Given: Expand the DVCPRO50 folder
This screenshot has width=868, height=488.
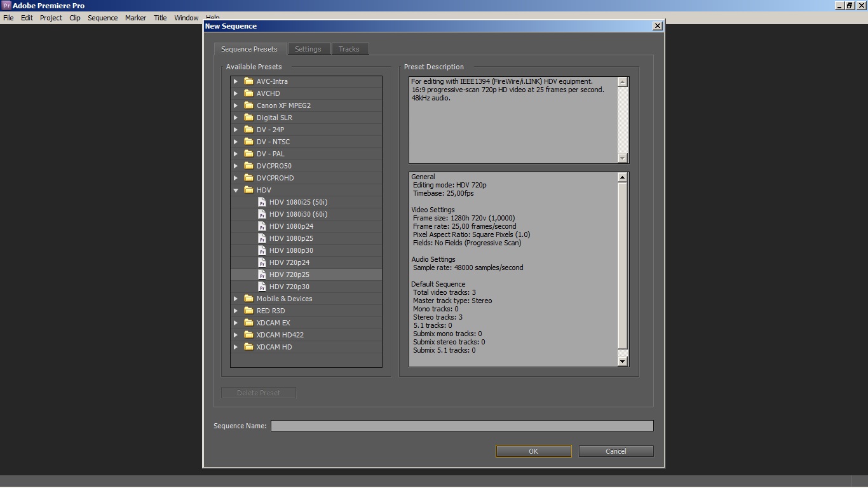Looking at the screenshot, I should pyautogui.click(x=236, y=166).
